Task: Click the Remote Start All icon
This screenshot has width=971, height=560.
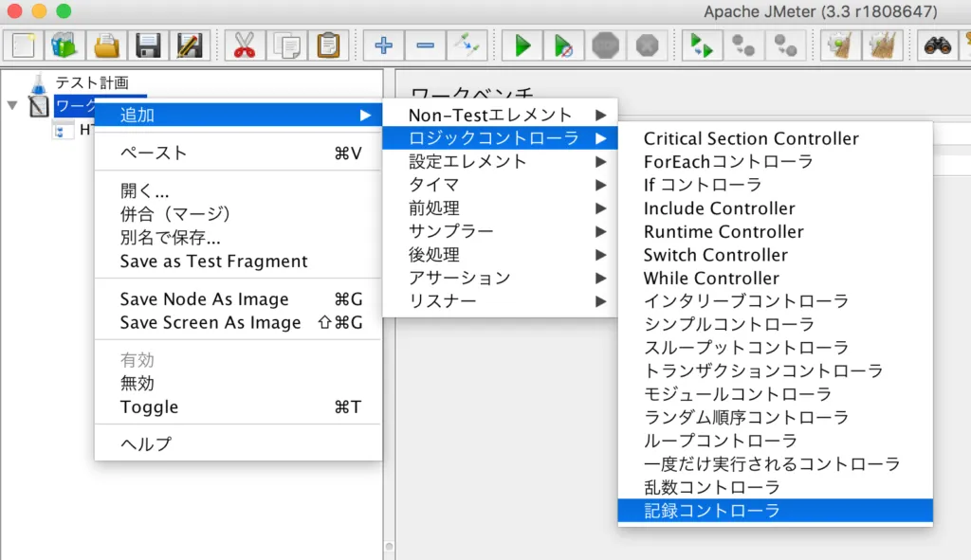Action: 702,45
